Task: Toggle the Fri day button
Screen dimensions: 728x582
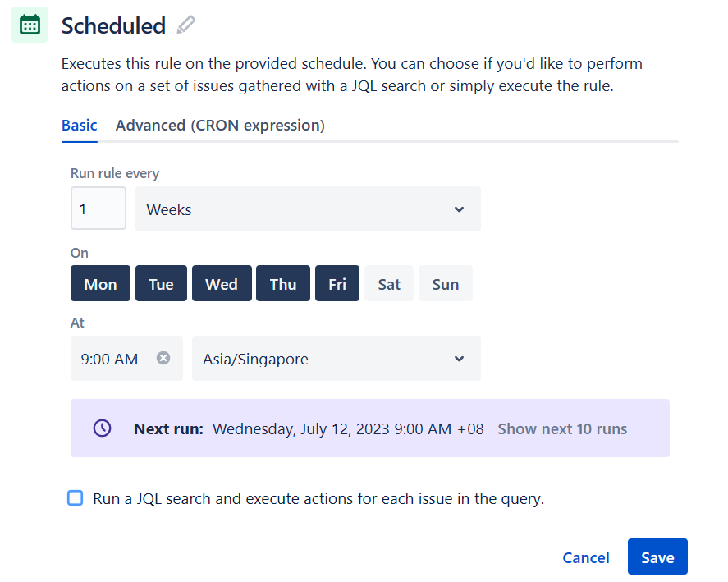Action: 337,284
